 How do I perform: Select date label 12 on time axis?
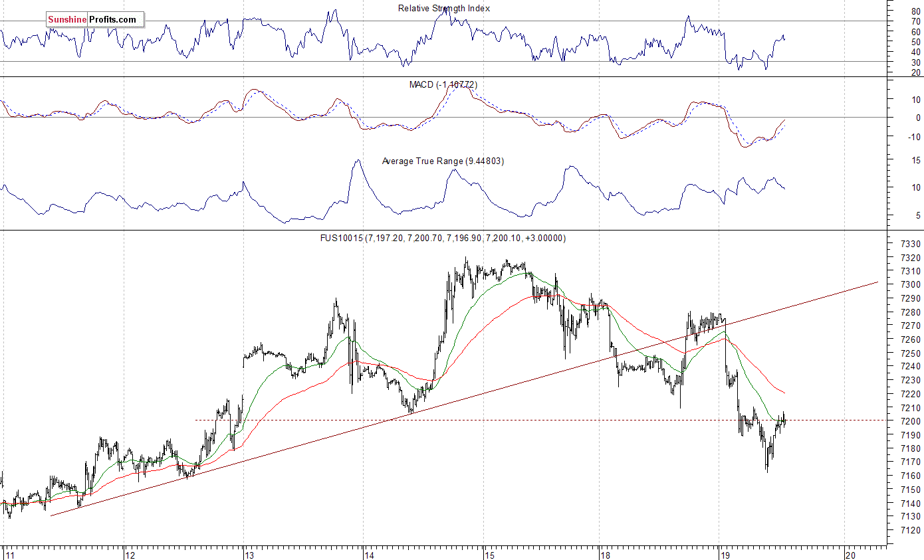(130, 554)
